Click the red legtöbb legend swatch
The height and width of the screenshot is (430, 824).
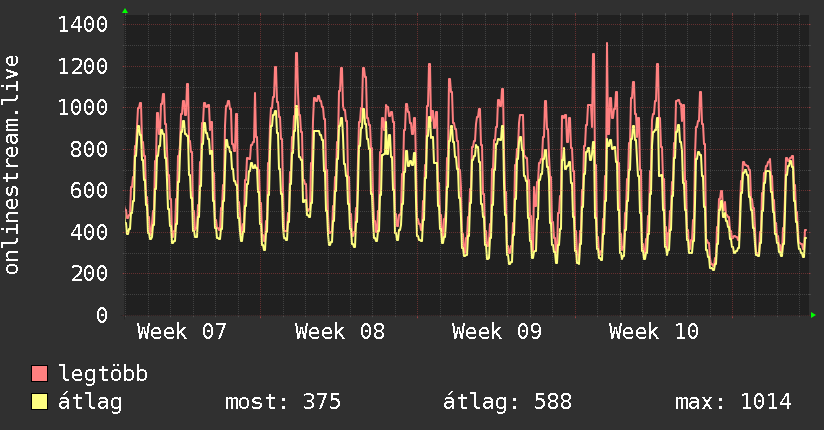40,375
